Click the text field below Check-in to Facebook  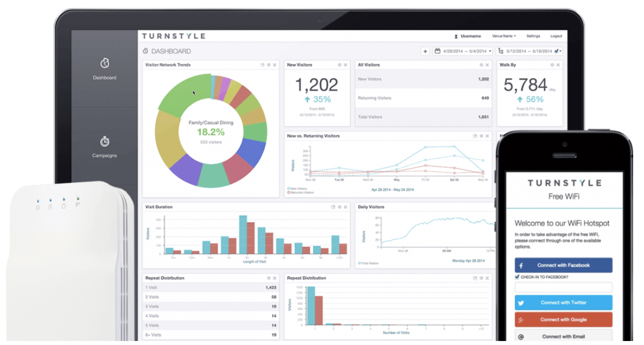(x=564, y=287)
